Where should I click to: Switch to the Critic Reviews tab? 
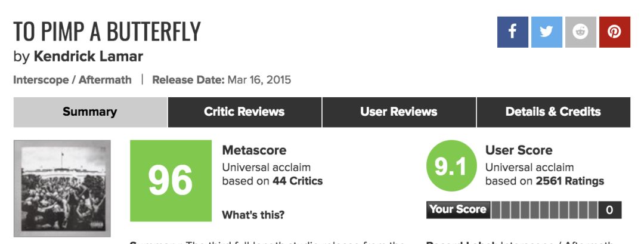(x=244, y=112)
